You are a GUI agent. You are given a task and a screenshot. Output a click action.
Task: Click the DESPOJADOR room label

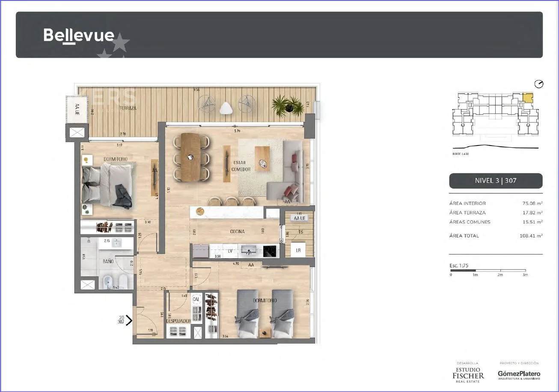pyautogui.click(x=178, y=321)
